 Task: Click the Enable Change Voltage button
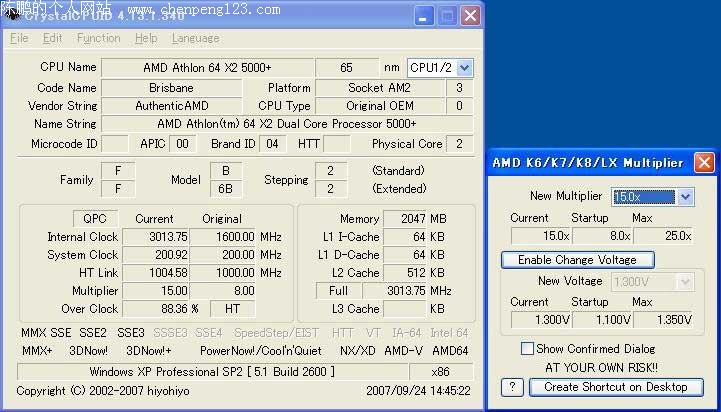576,260
